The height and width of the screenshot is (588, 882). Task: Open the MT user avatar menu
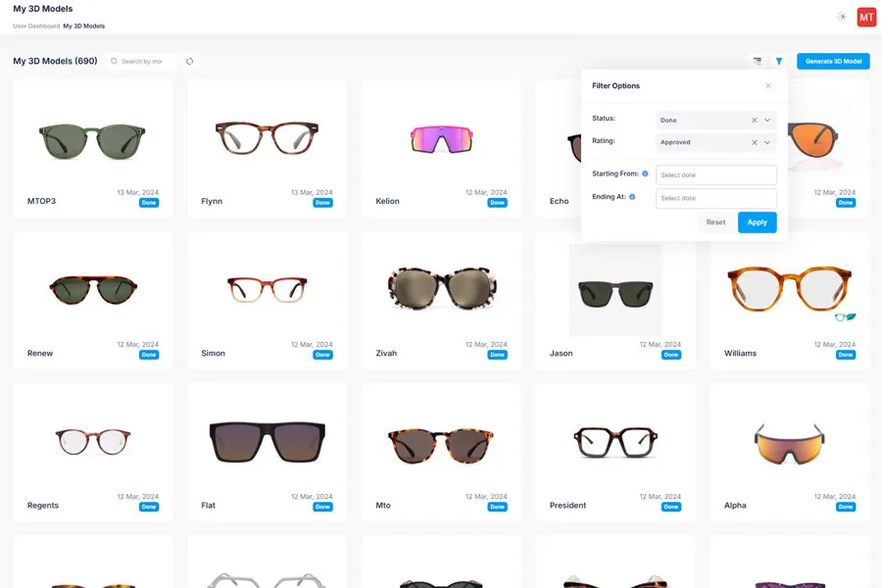tap(866, 17)
